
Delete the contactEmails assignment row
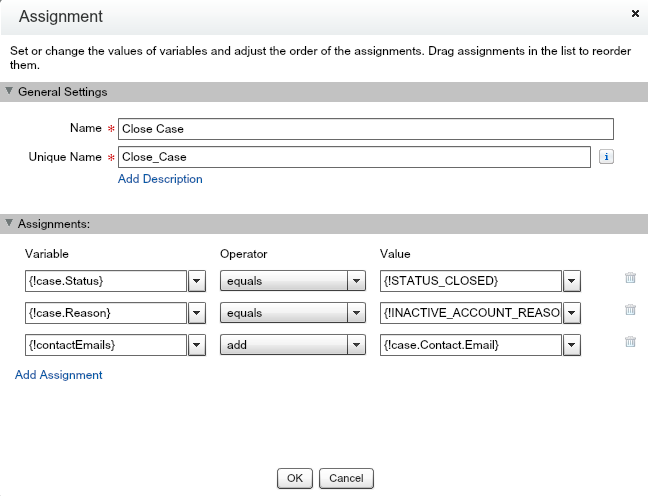(630, 342)
